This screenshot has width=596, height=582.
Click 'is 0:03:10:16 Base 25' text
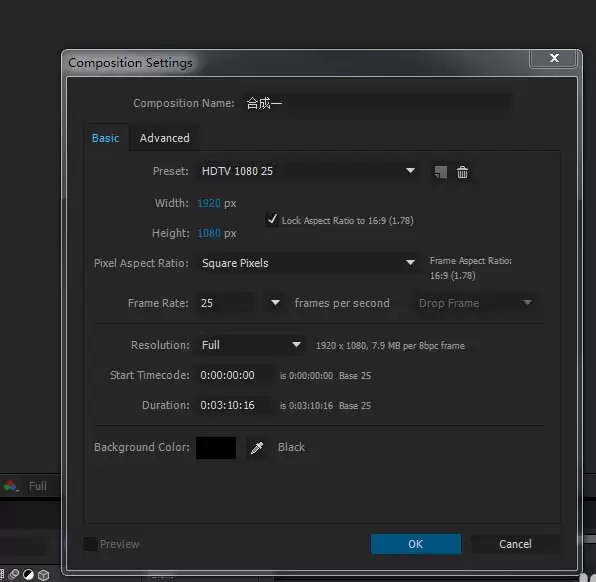click(x=325, y=406)
